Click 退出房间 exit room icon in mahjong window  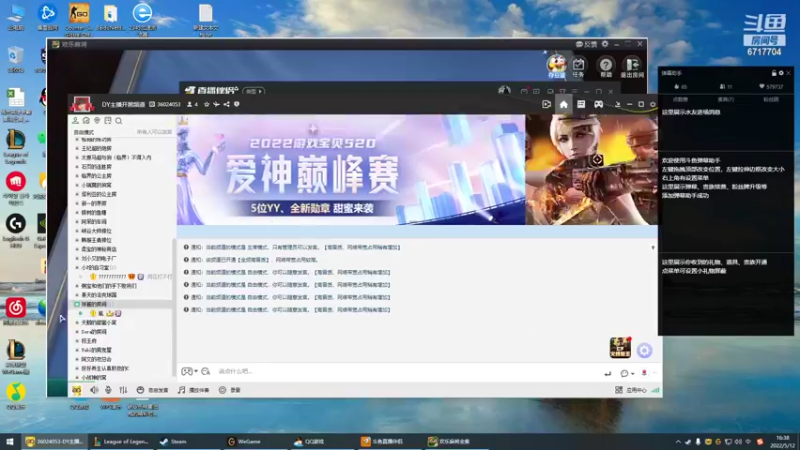point(632,67)
